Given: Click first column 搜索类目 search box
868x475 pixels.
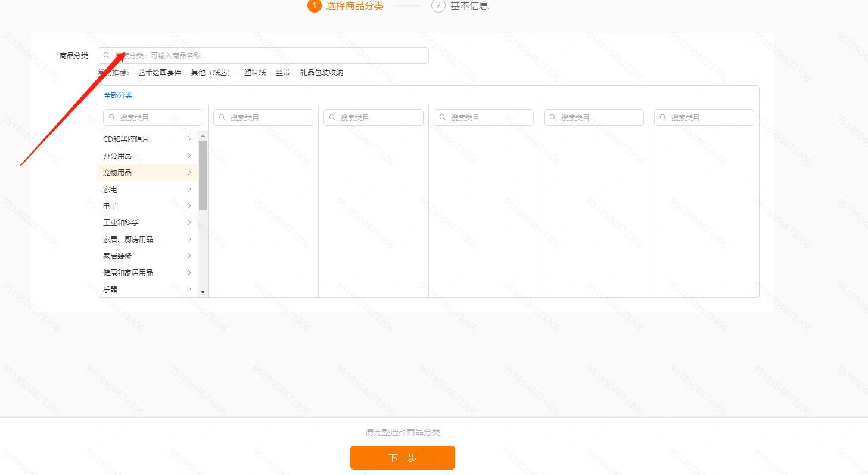Looking at the screenshot, I should [x=153, y=117].
